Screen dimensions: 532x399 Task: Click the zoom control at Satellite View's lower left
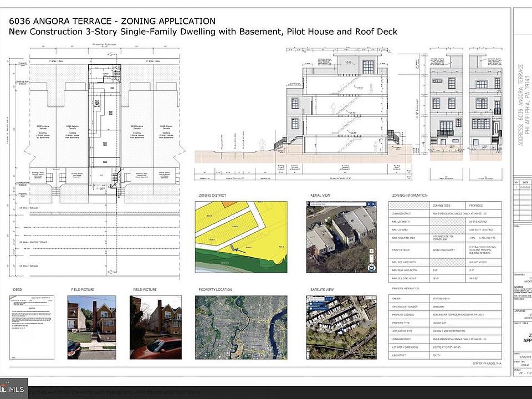[x=308, y=353]
